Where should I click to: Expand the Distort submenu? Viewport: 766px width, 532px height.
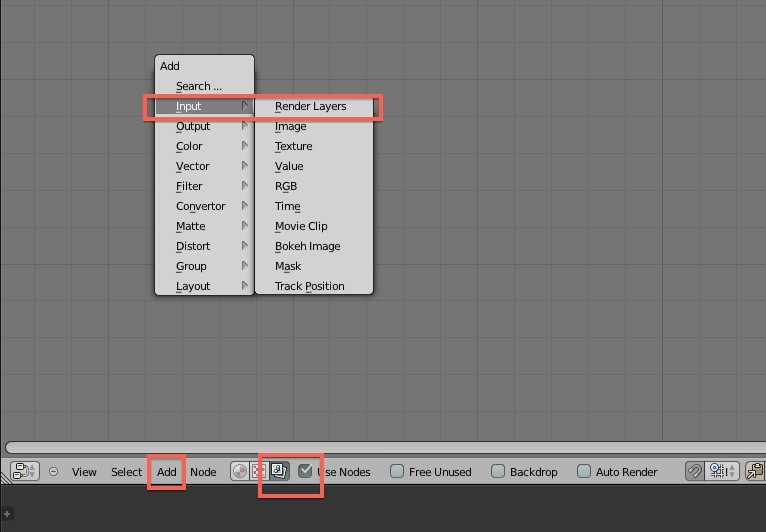(x=205, y=246)
